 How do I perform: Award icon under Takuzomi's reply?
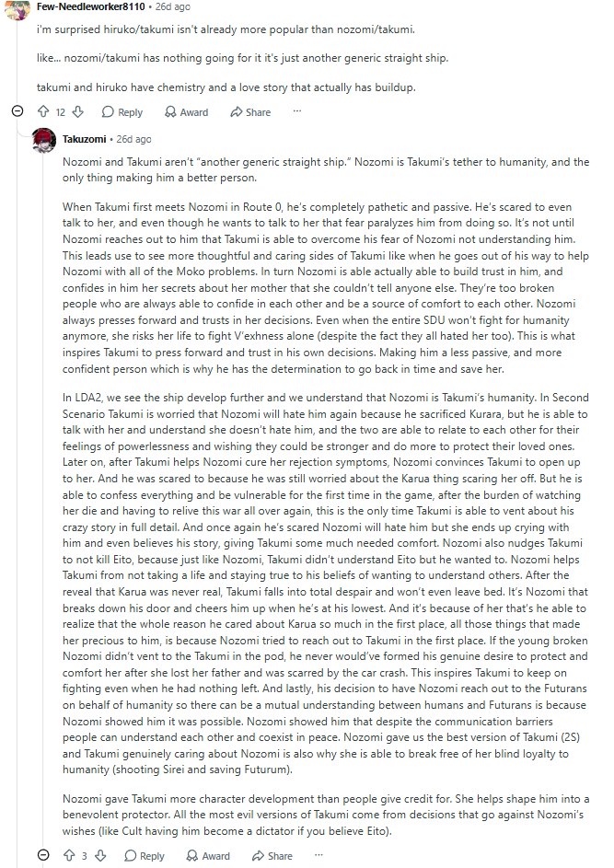pyautogui.click(x=192, y=856)
